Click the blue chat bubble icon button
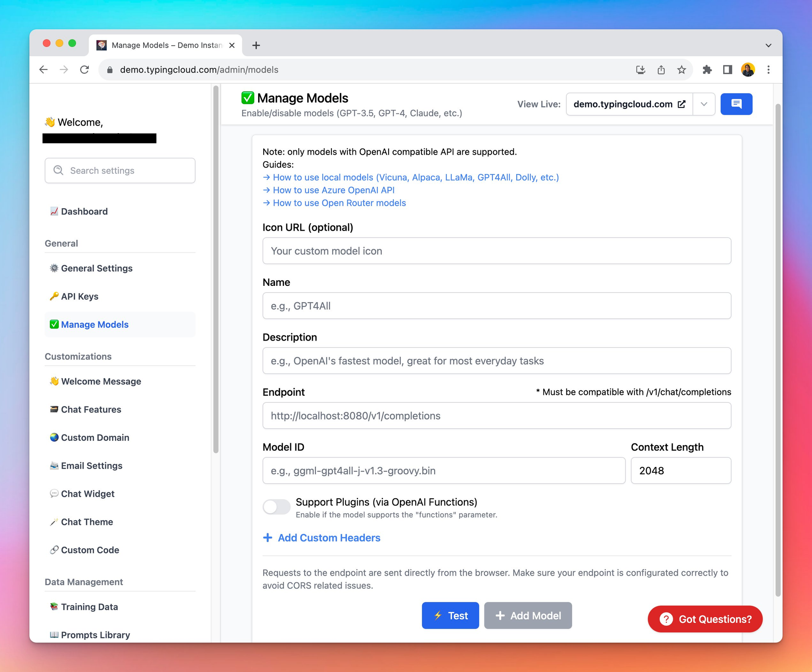The width and height of the screenshot is (812, 672). [x=736, y=104]
